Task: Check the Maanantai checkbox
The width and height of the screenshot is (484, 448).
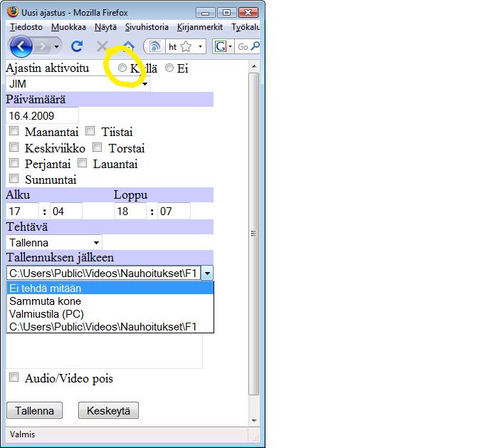Action: pyautogui.click(x=14, y=131)
